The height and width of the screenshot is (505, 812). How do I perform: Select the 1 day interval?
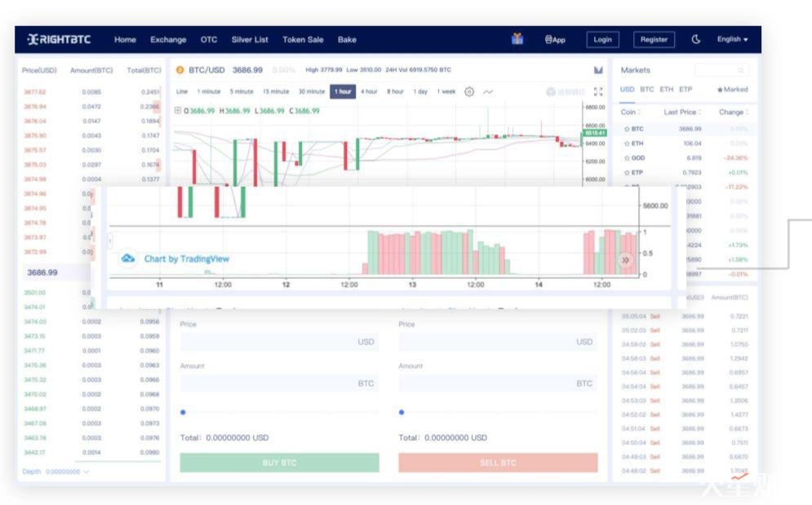(420, 91)
